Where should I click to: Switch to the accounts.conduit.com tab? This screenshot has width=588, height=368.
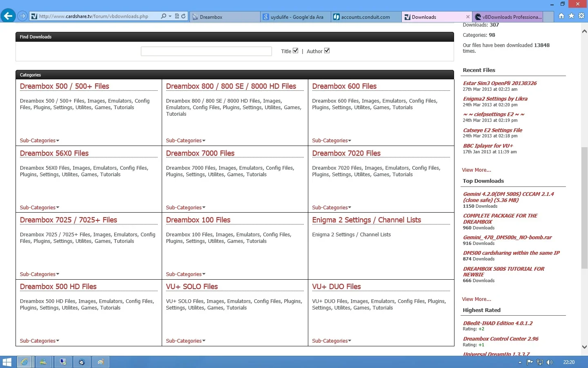pos(366,17)
